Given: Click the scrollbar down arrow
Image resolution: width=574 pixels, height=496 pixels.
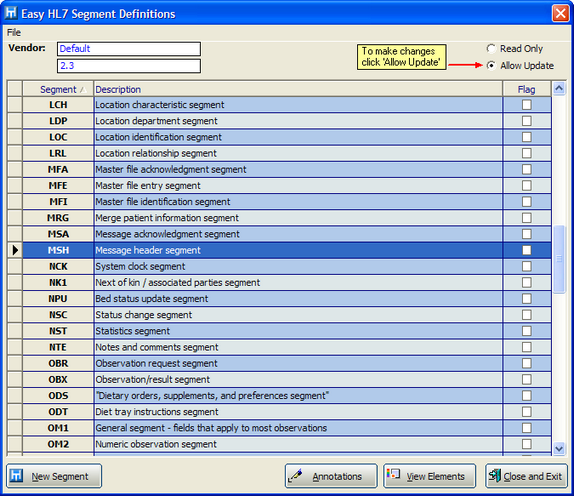Looking at the screenshot, I should (x=559, y=448).
